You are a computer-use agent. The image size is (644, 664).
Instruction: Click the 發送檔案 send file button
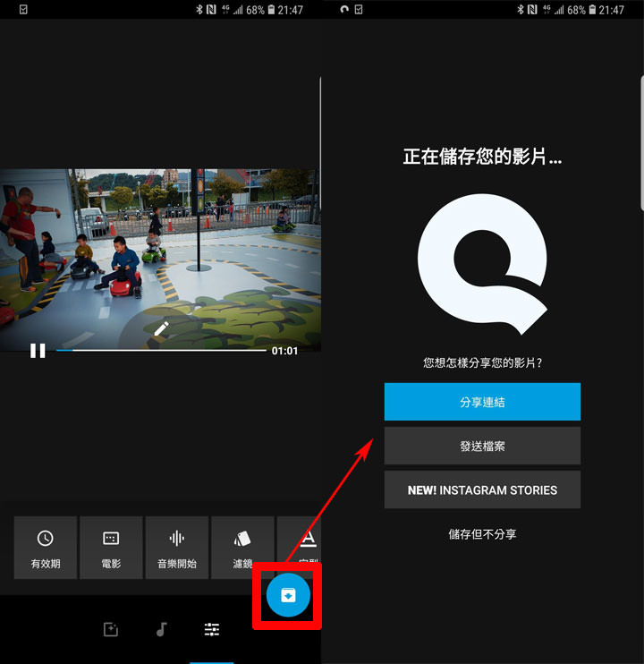pos(482,446)
